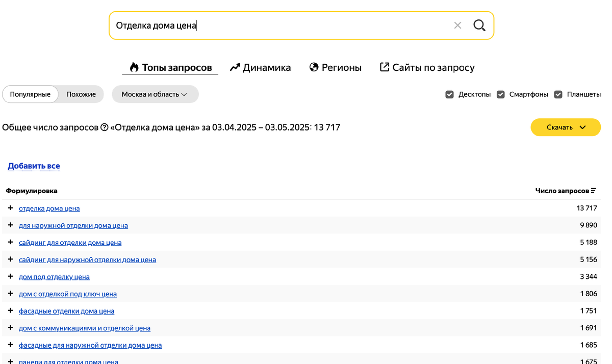This screenshot has width=612, height=364.
Task: Clear the search field with X icon
Action: [x=457, y=25]
